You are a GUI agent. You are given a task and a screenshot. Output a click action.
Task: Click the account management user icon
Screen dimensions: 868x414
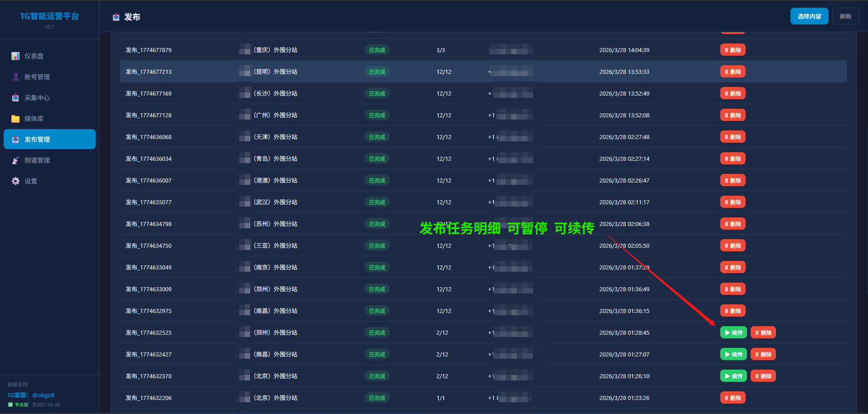15,77
